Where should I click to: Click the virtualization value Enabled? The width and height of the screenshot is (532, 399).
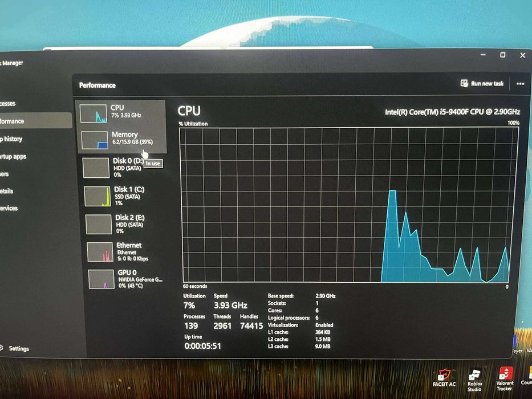click(324, 325)
